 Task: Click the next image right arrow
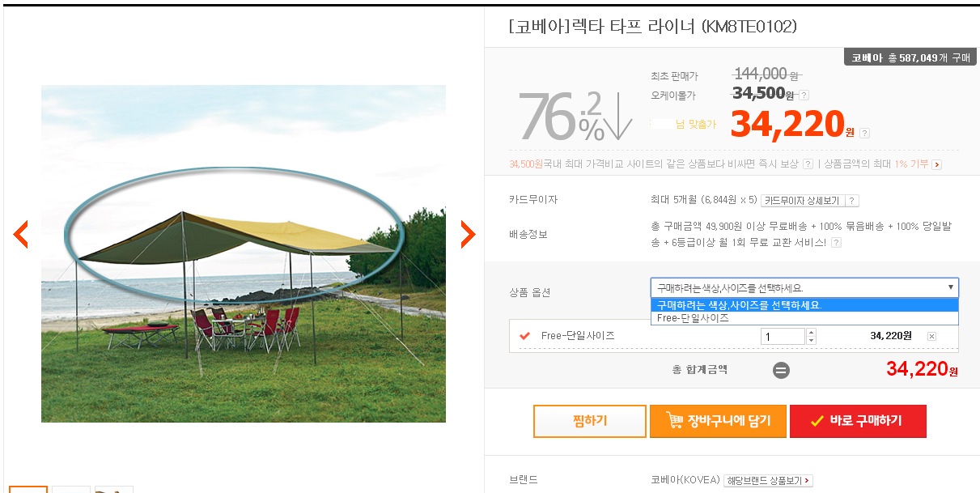point(468,234)
